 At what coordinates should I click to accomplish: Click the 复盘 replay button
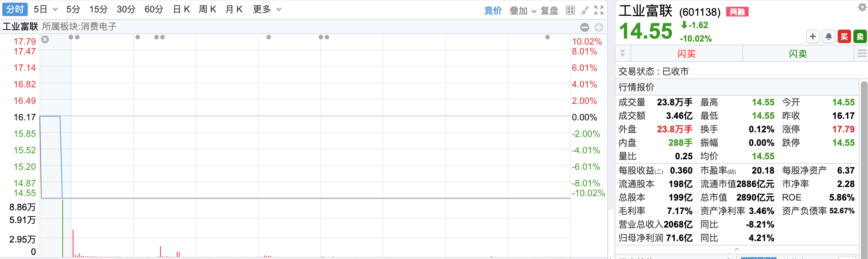pyautogui.click(x=549, y=11)
